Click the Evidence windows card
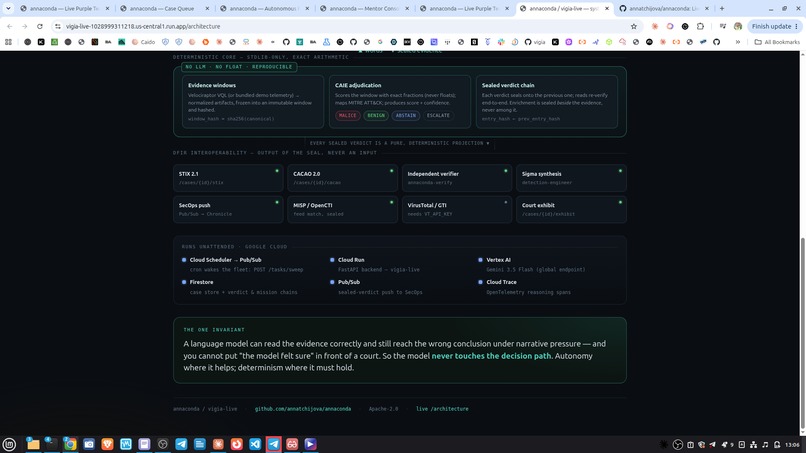The image size is (806, 453). 253,102
